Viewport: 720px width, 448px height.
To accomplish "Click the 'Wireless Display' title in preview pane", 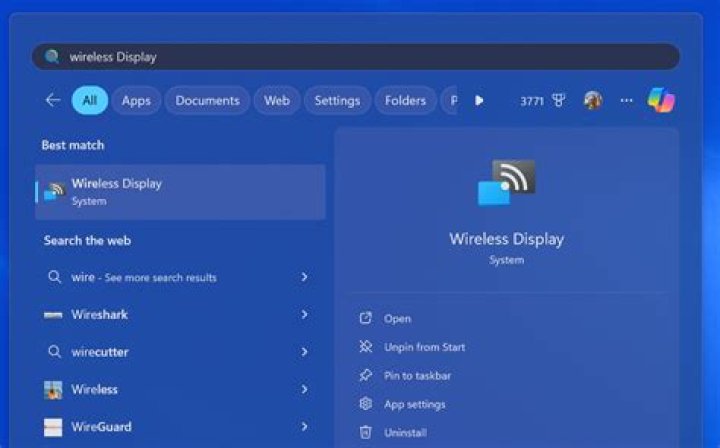I will (x=506, y=239).
